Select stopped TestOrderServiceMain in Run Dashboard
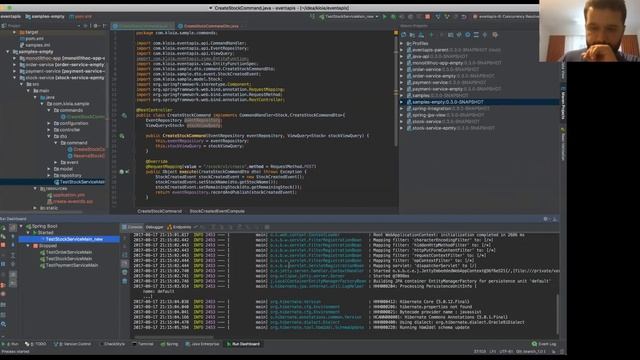 coord(66,252)
